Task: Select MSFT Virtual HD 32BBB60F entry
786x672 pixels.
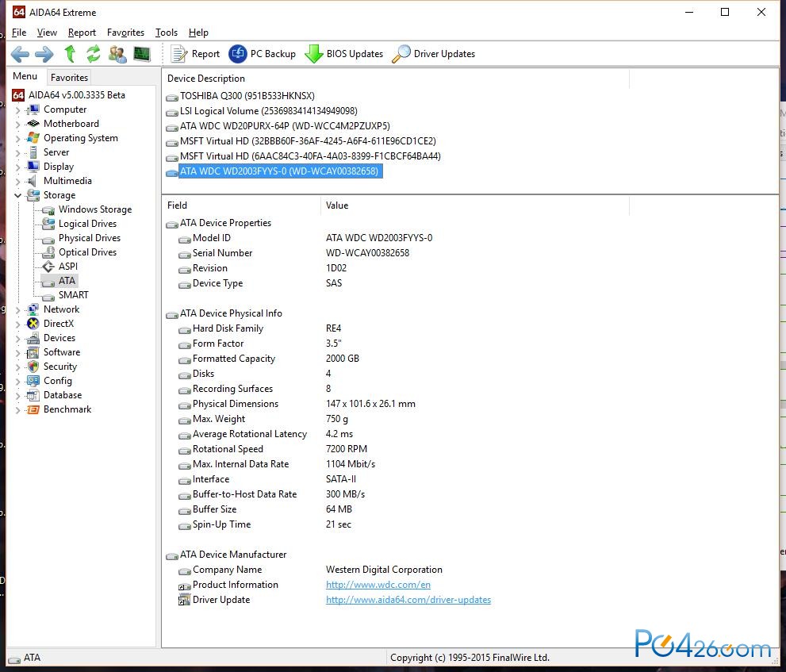Action: click(308, 141)
